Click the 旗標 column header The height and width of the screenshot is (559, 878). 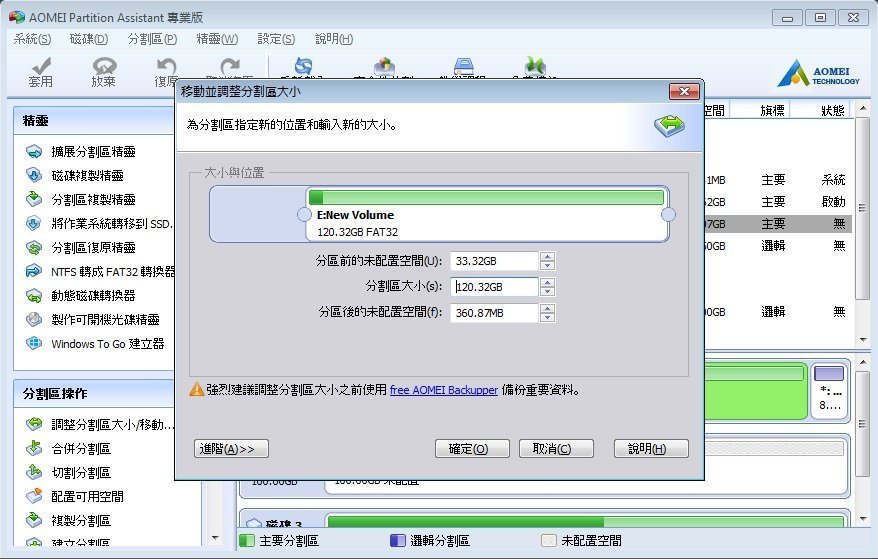tap(773, 111)
